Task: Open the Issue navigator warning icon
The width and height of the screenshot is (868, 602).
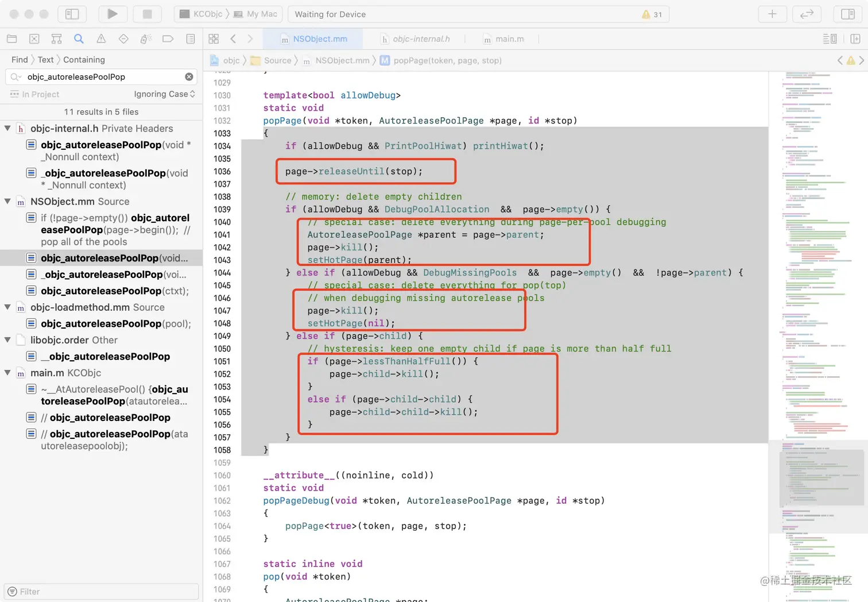Action: tap(101, 39)
